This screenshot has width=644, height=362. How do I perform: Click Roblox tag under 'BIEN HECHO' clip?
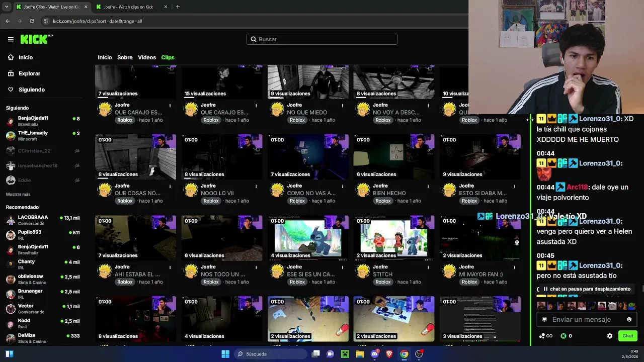click(x=383, y=201)
